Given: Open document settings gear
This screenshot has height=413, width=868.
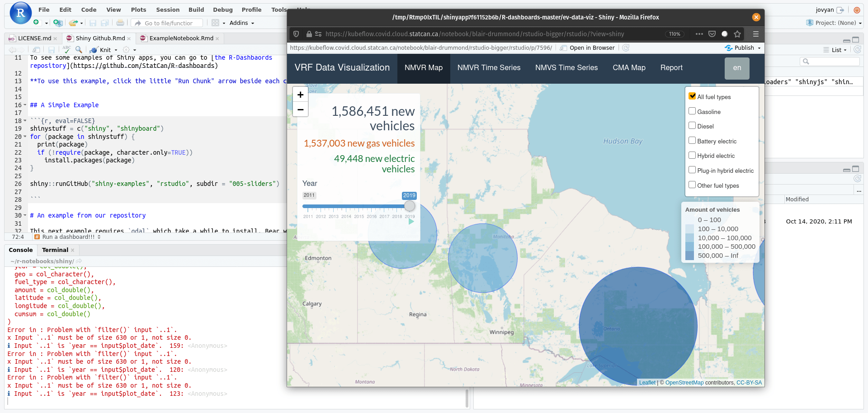Looking at the screenshot, I should [126, 50].
